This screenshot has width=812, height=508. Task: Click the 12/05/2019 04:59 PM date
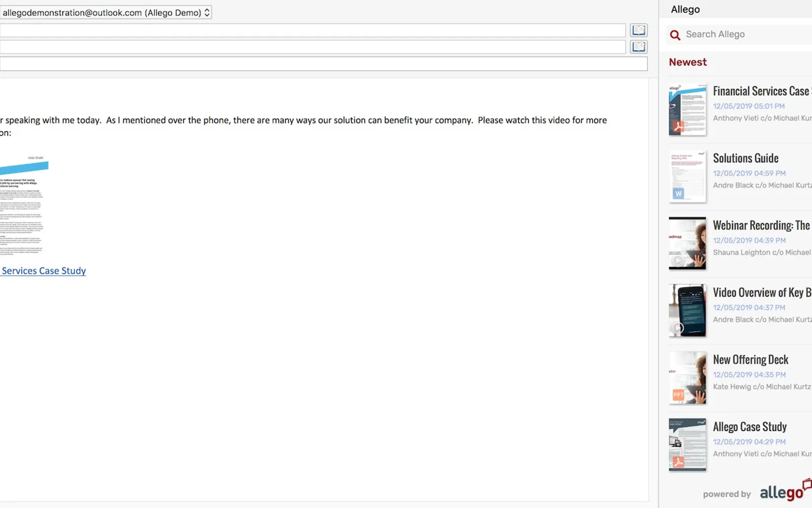749,173
